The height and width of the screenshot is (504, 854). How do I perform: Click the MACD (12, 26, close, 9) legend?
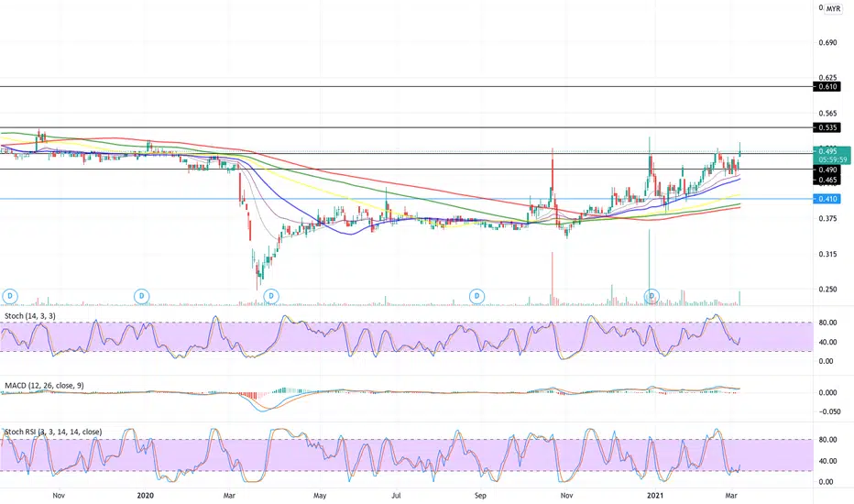(x=44, y=385)
